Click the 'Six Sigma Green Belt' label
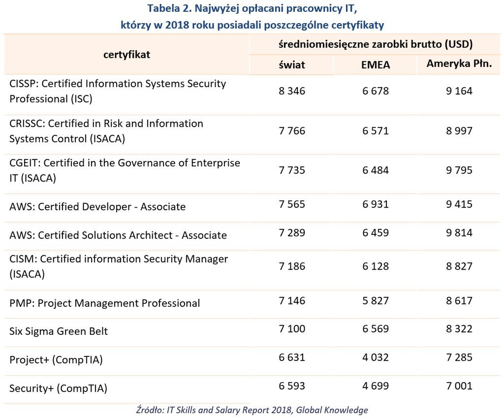Viewport: 504px width, 420px height. tap(59, 331)
